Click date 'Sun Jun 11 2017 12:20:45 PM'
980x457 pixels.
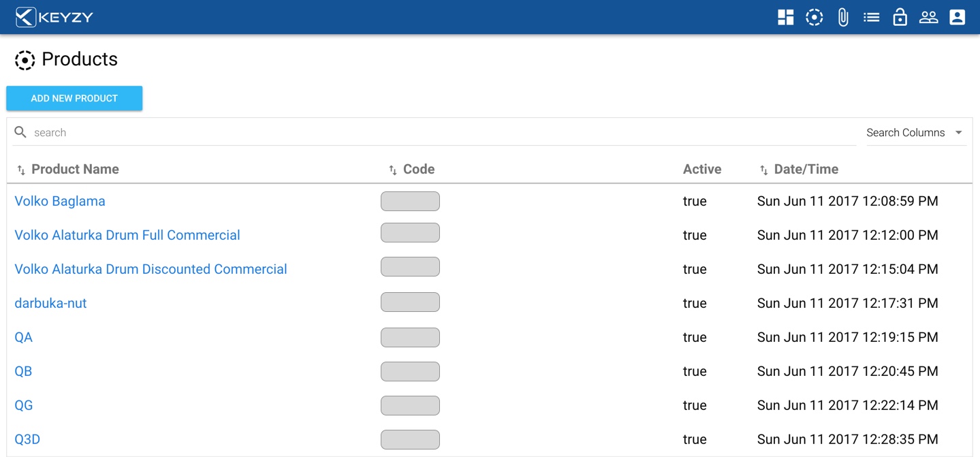(x=848, y=371)
